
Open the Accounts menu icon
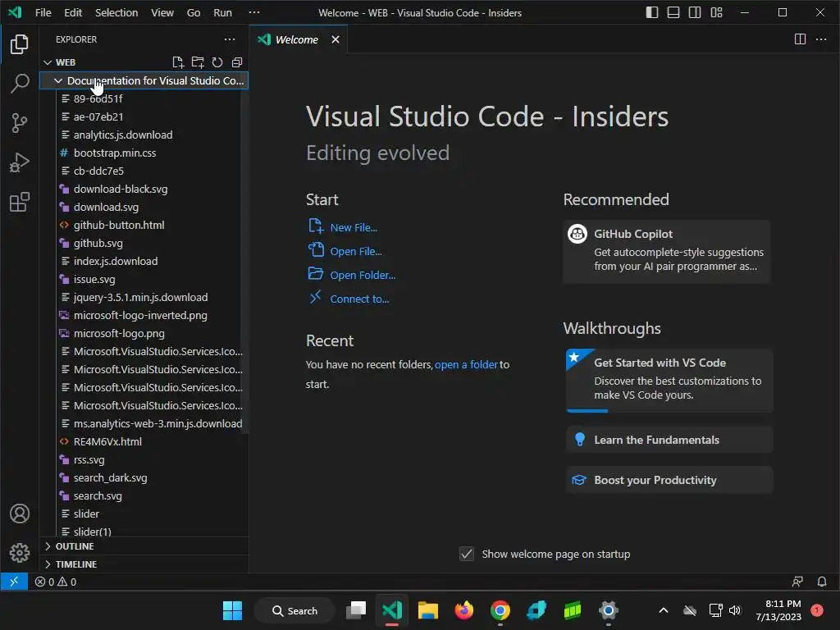click(x=20, y=514)
